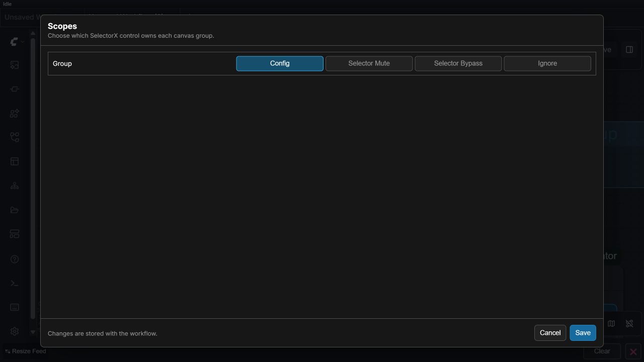The width and height of the screenshot is (644, 362).
Task: Open the workflows branch sidebar icon
Action: [x=15, y=137]
